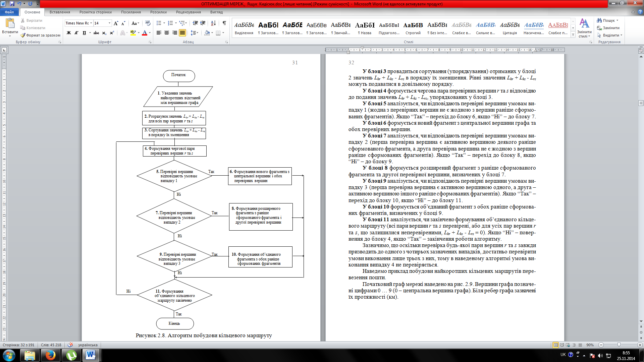The height and width of the screenshot is (362, 644).
Task: Toggle justified text alignment
Action: point(182,33)
